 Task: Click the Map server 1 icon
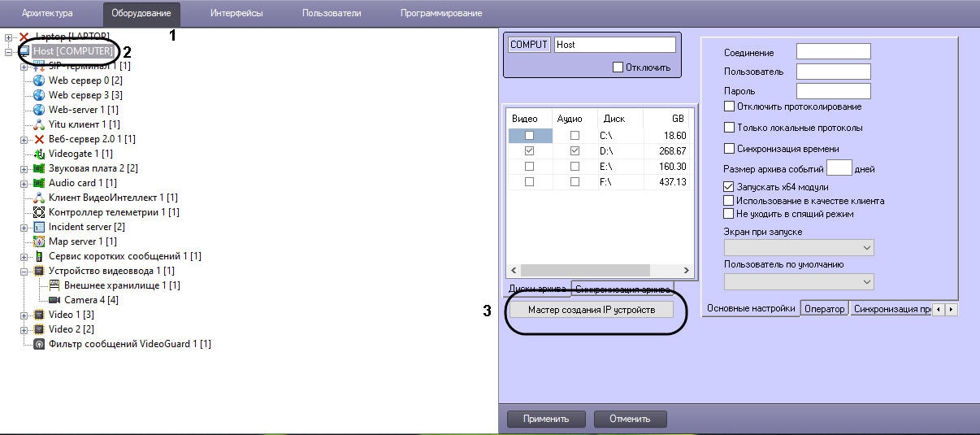coord(39,241)
